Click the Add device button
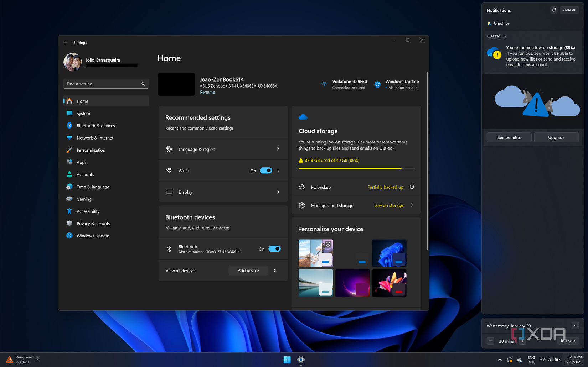 248,271
